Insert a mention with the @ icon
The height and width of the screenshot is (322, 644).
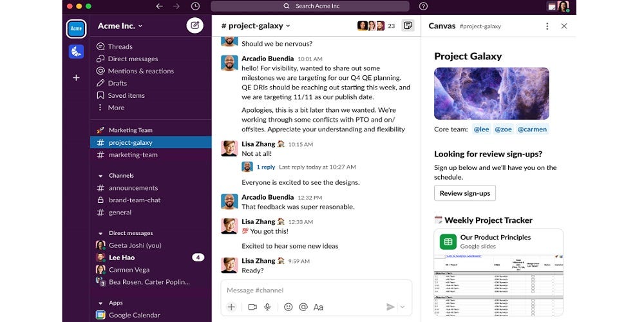coord(303,307)
